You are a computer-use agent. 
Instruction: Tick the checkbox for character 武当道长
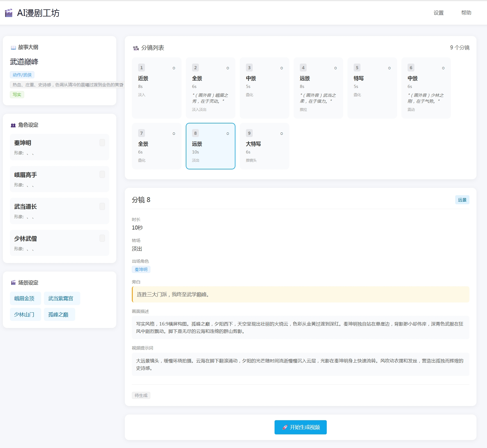pos(102,206)
